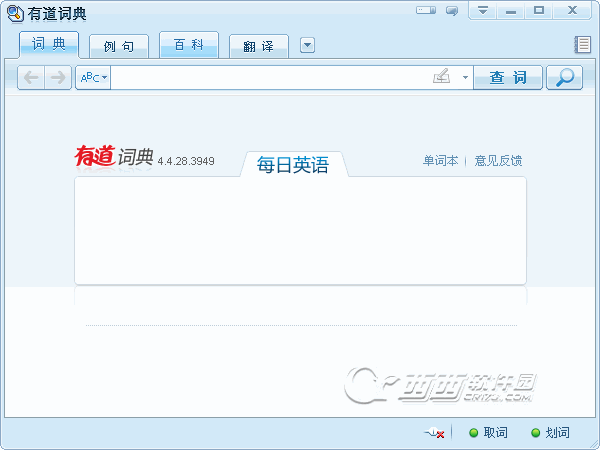
Task: Go to the 翻译 tab
Action: click(x=259, y=46)
